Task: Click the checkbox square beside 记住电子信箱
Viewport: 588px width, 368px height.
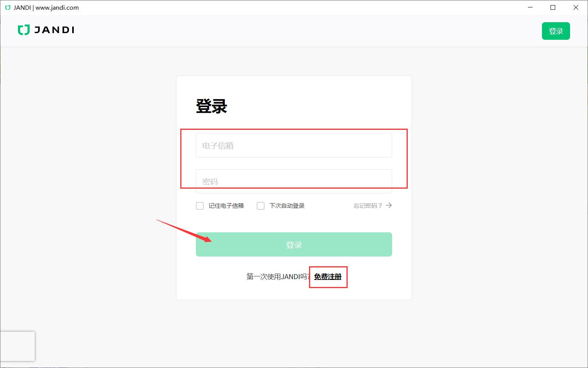Action: coord(199,205)
